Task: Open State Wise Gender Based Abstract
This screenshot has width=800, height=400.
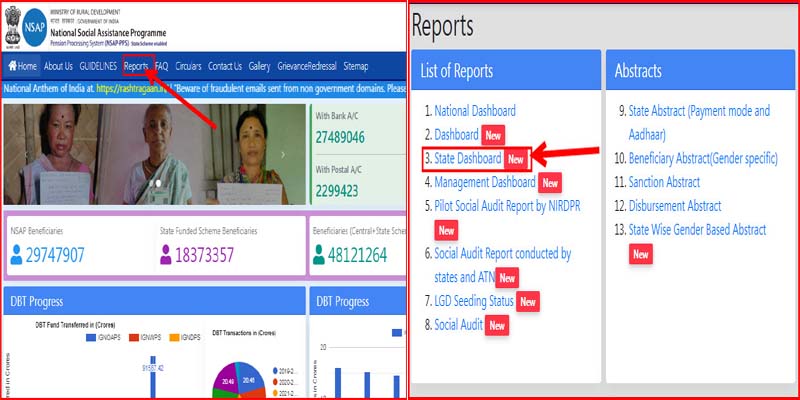Action: [x=697, y=230]
